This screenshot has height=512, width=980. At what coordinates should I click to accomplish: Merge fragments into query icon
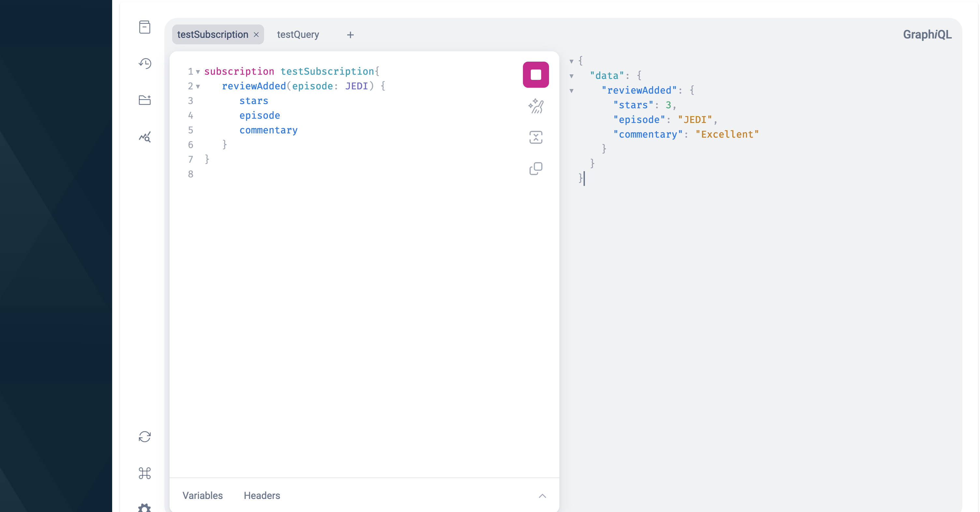point(536,137)
